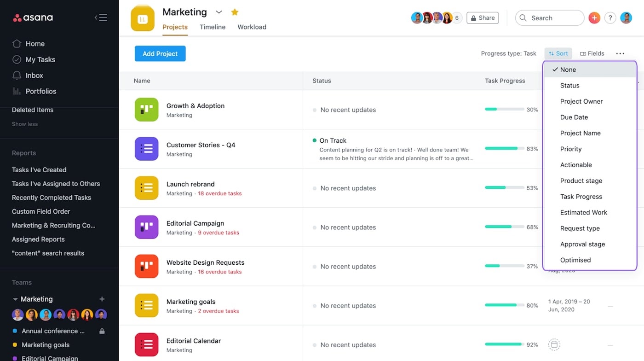644x361 pixels.
Task: Open Recently Completed Tasks report
Action: coord(52,198)
